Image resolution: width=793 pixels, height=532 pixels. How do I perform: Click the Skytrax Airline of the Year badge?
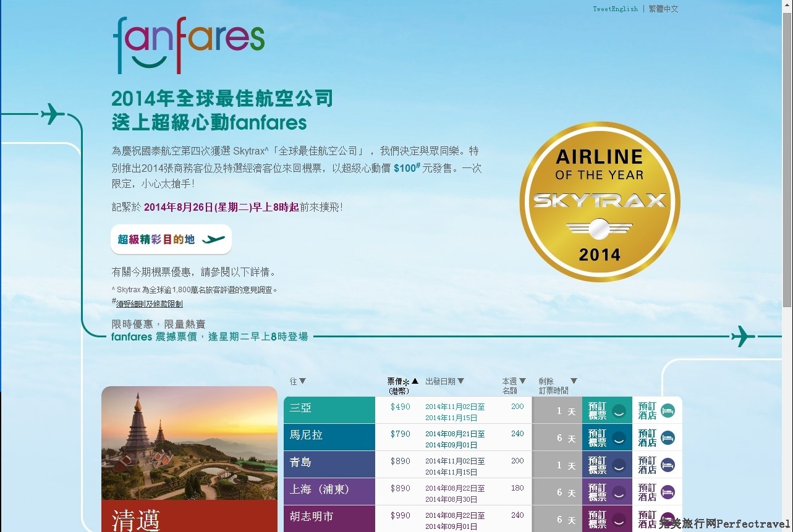coord(600,201)
